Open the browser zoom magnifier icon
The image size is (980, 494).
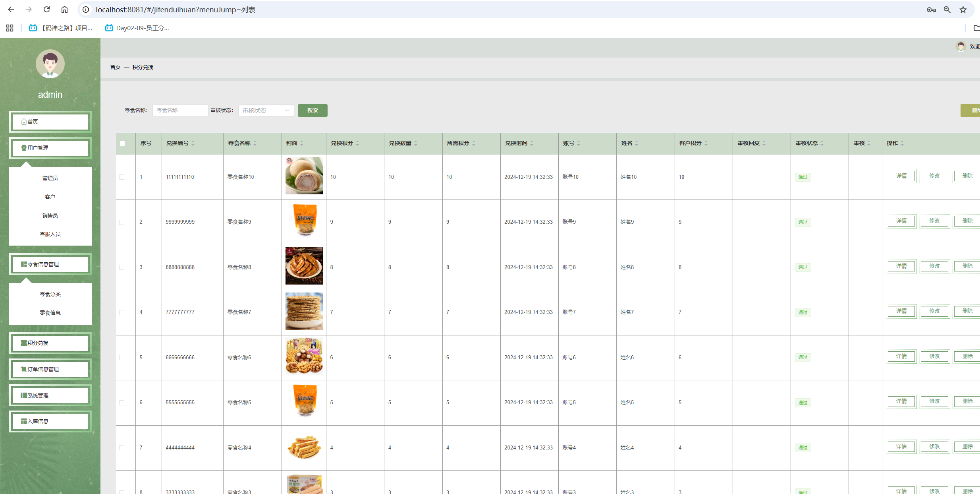(x=947, y=10)
